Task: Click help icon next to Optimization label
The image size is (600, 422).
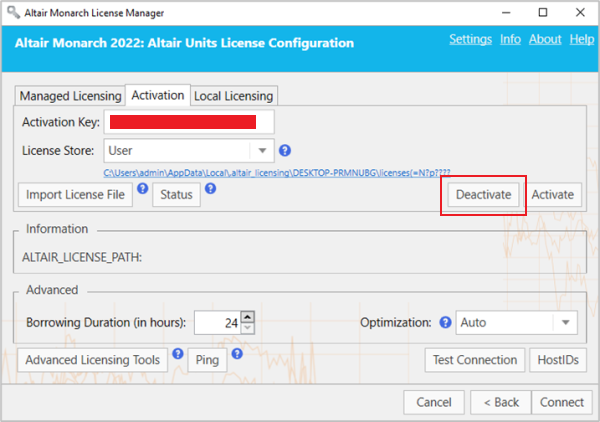Action: point(443,323)
